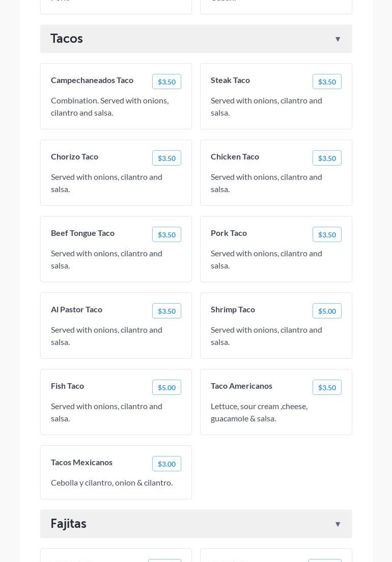Select Campechaneados Taco $3.50 price button
The image size is (392, 562).
(166, 82)
